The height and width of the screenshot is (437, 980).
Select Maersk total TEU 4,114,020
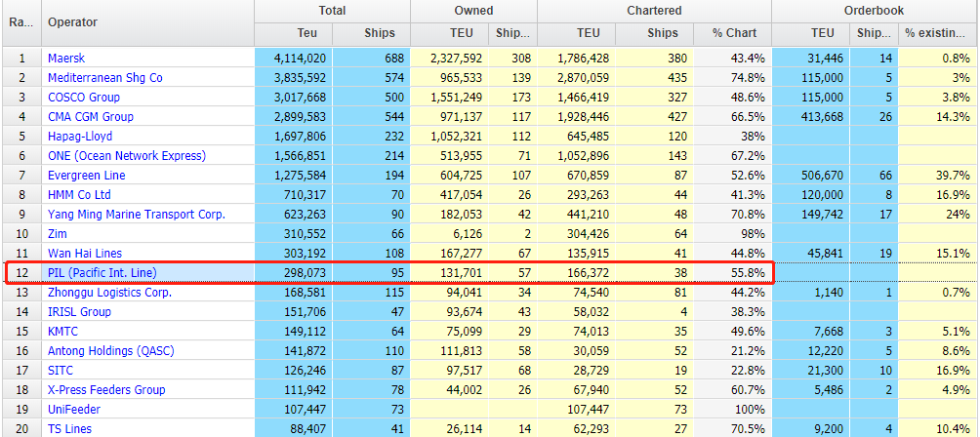tap(300, 59)
